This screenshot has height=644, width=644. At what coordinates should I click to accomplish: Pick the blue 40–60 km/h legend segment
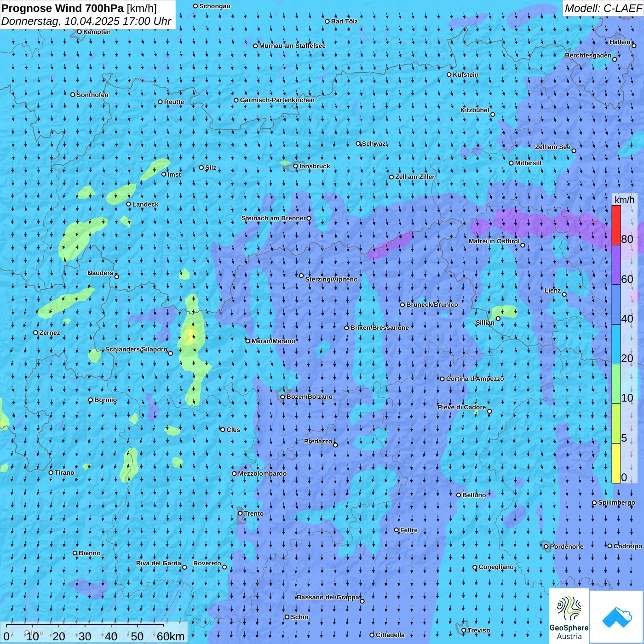point(616,305)
